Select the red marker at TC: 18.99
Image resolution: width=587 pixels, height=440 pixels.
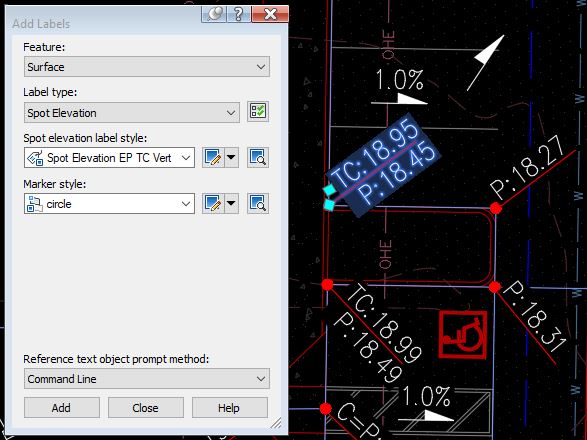(327, 285)
